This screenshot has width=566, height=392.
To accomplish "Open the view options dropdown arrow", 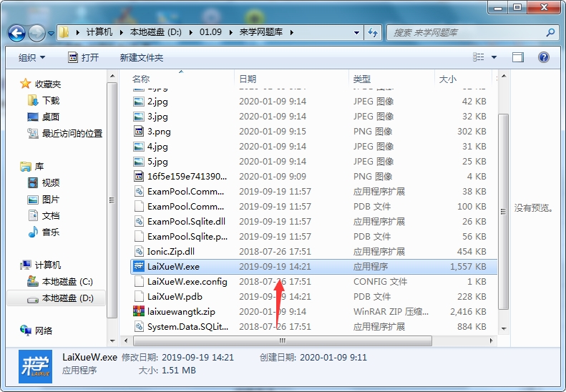I will point(494,57).
